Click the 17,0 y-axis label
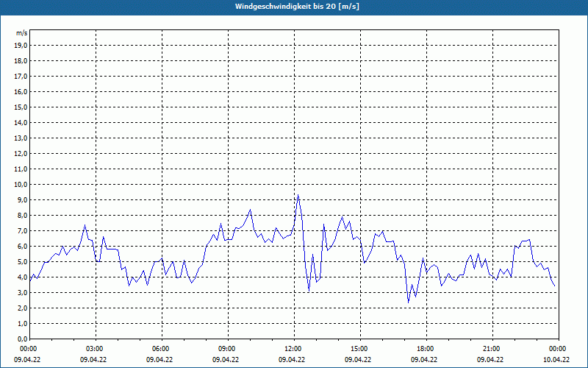The width and height of the screenshot is (588, 368). coord(21,77)
